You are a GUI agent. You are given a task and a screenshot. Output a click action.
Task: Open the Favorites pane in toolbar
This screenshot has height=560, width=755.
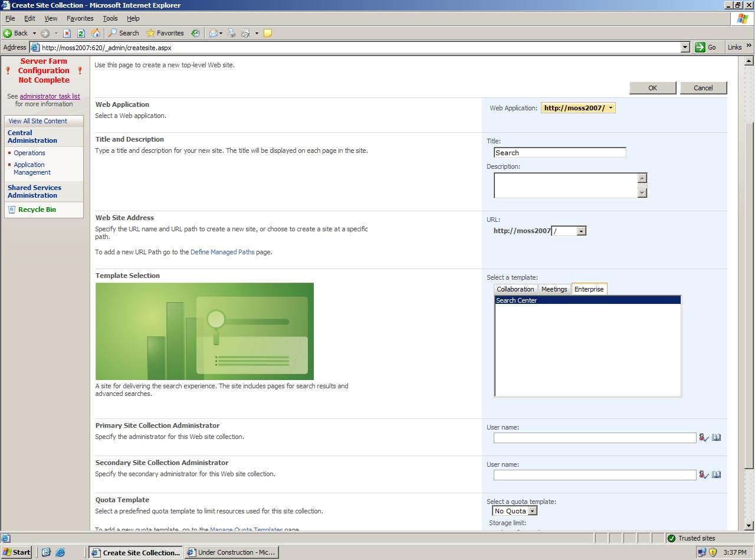[165, 33]
